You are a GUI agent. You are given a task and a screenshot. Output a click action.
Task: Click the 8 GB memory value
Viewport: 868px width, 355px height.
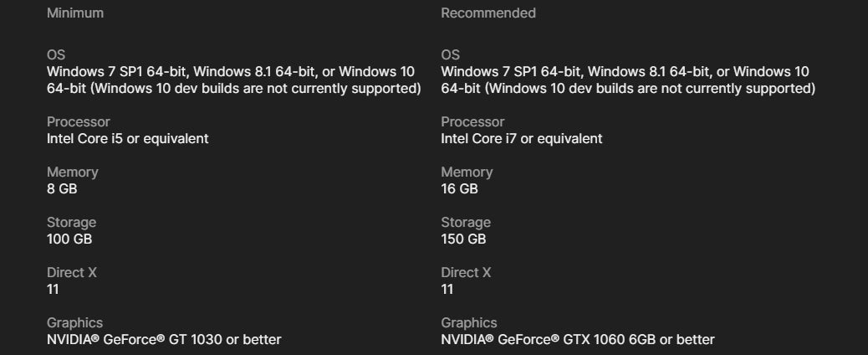(x=62, y=188)
